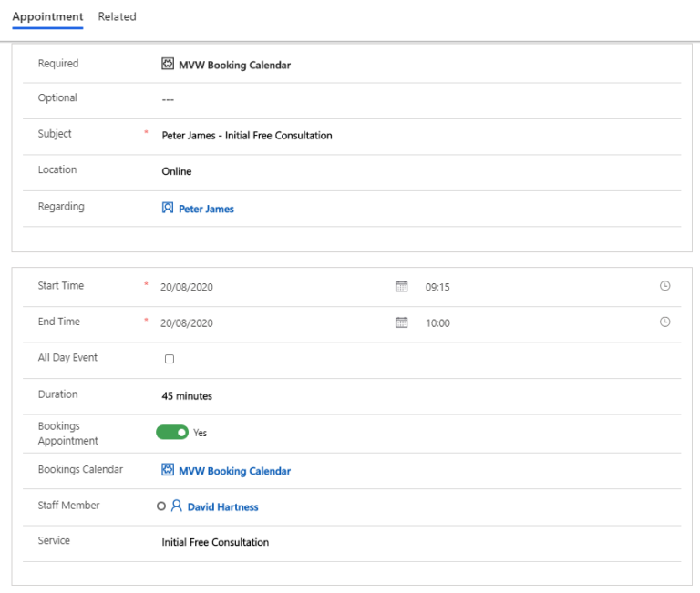Click the Bookings Calendar field icon

coord(168,470)
